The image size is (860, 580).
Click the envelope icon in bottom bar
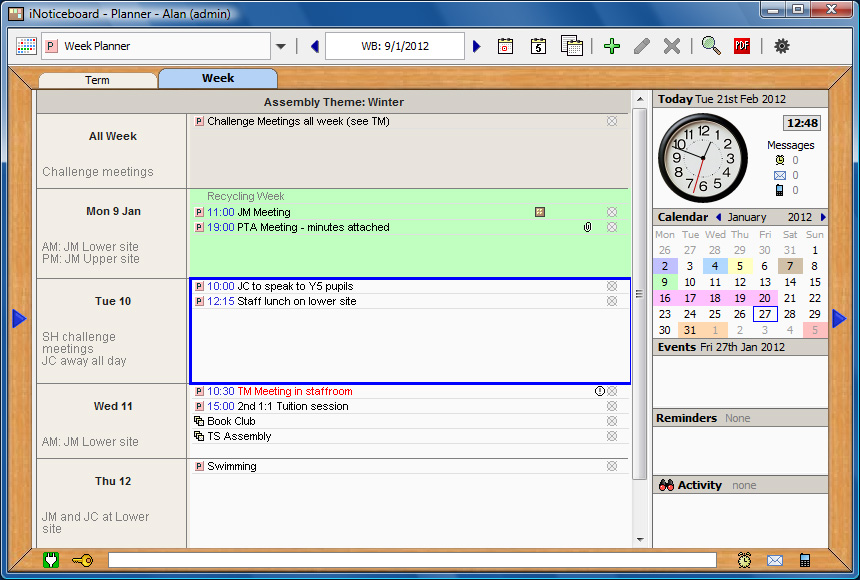775,560
